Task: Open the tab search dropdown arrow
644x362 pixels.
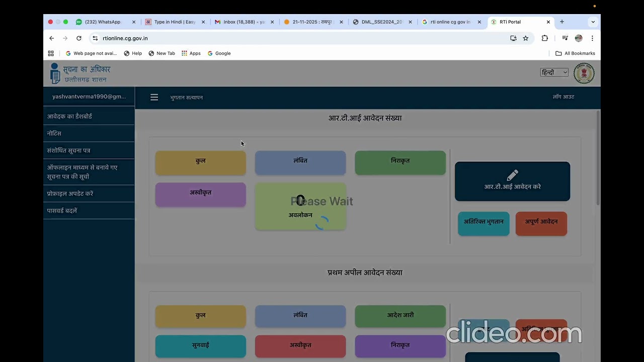Action: (x=593, y=22)
